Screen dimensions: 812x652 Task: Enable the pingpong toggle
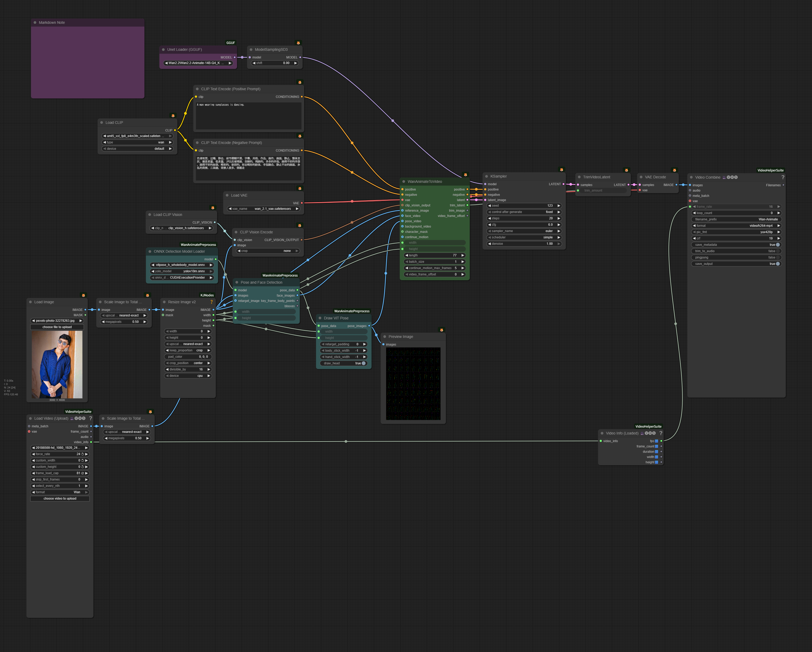(x=777, y=257)
